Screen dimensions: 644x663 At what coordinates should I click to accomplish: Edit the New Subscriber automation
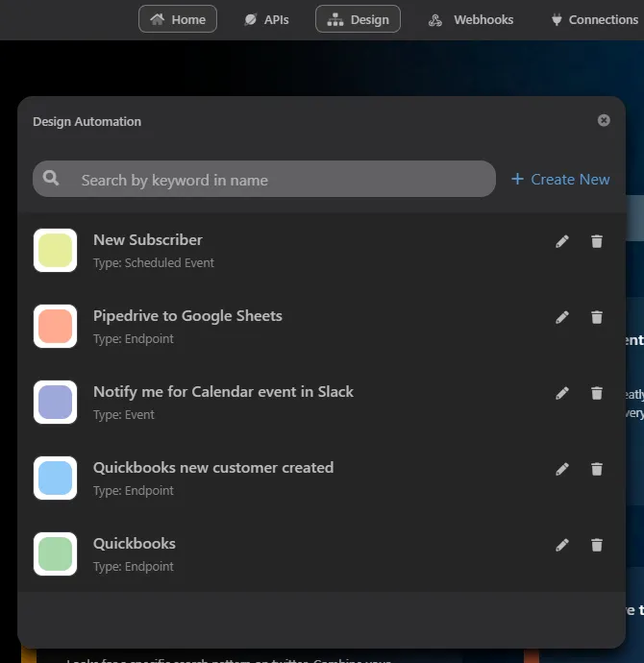[x=562, y=241]
